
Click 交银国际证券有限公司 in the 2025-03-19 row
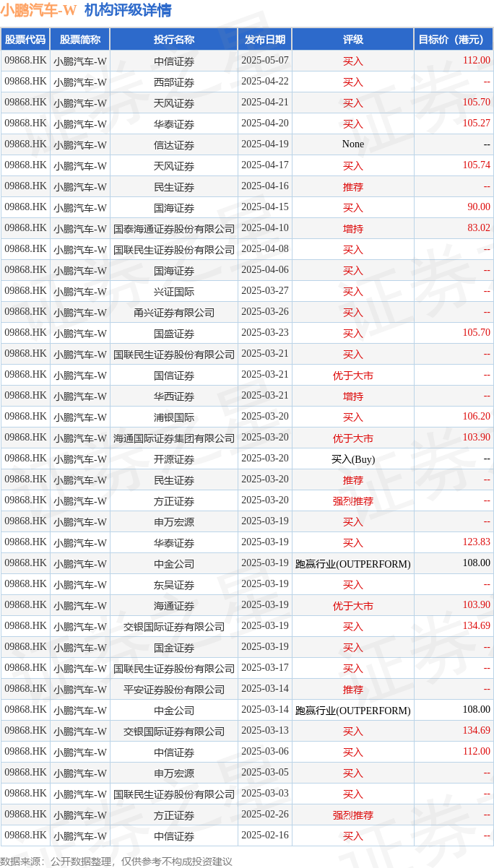pos(174,627)
